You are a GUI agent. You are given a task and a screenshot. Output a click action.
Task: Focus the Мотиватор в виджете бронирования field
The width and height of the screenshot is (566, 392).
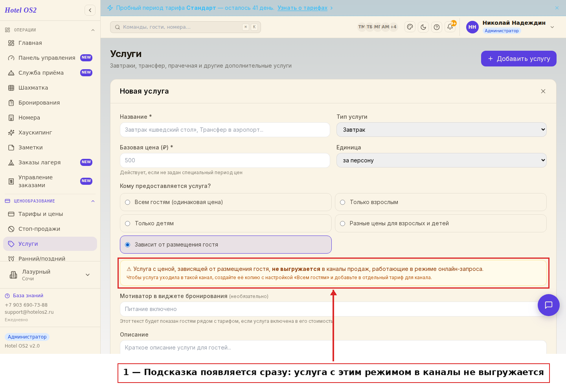coord(333,309)
